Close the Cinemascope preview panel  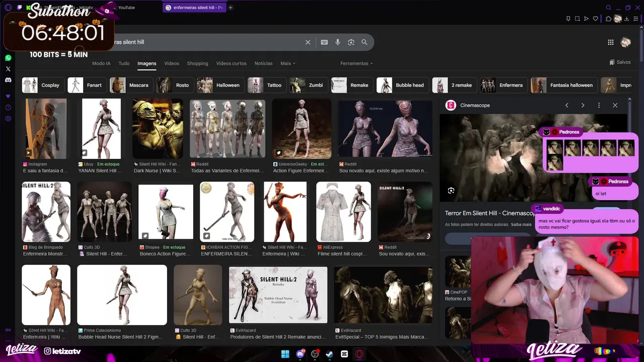tap(615, 105)
